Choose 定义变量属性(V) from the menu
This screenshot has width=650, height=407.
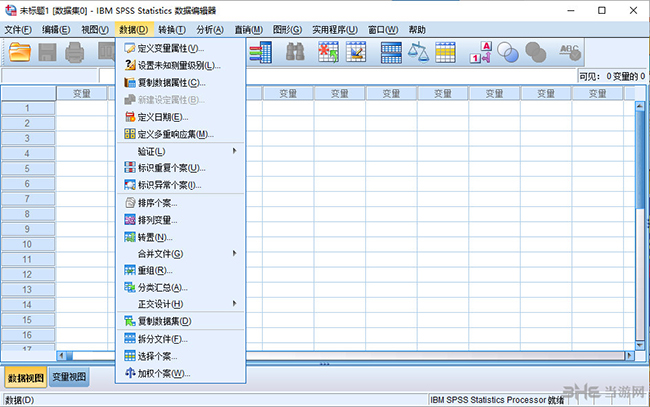pyautogui.click(x=181, y=48)
